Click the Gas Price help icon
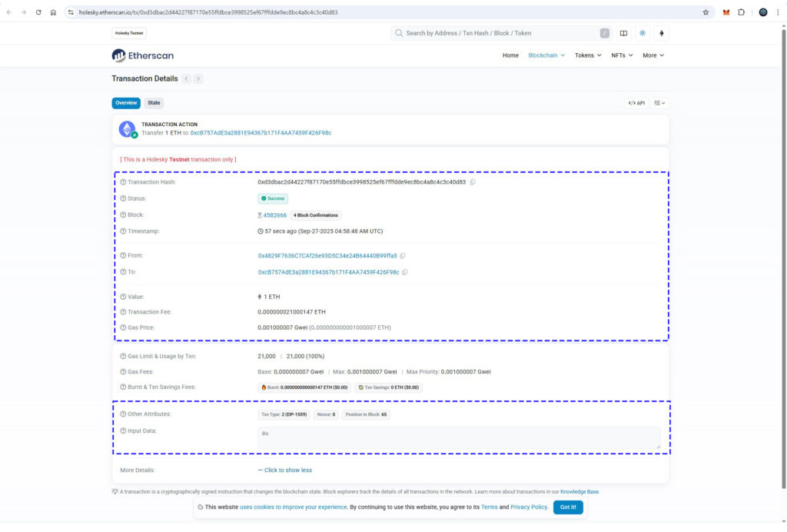Screen dimensions: 787x532 point(123,328)
